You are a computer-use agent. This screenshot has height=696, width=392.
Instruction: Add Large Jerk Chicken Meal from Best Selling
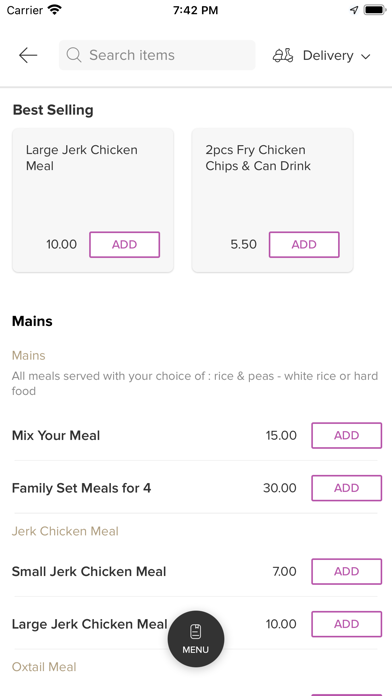tap(124, 245)
